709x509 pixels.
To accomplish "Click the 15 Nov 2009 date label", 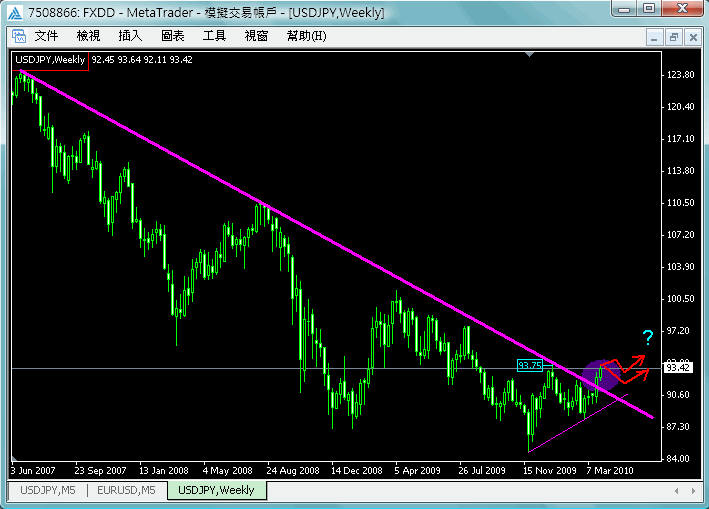I will (x=549, y=471).
